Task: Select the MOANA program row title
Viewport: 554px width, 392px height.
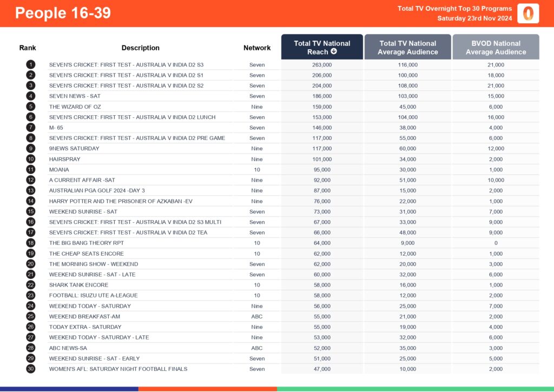Action: click(x=59, y=169)
